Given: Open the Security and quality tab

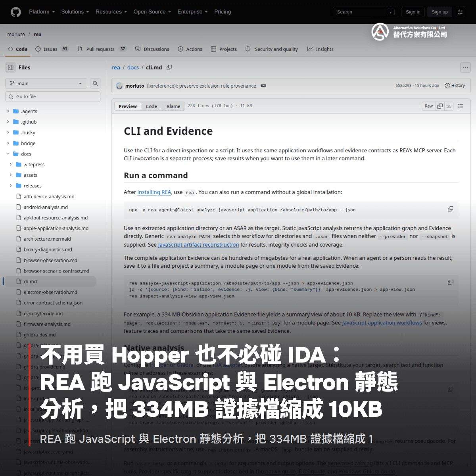Looking at the screenshot, I should click(272, 49).
